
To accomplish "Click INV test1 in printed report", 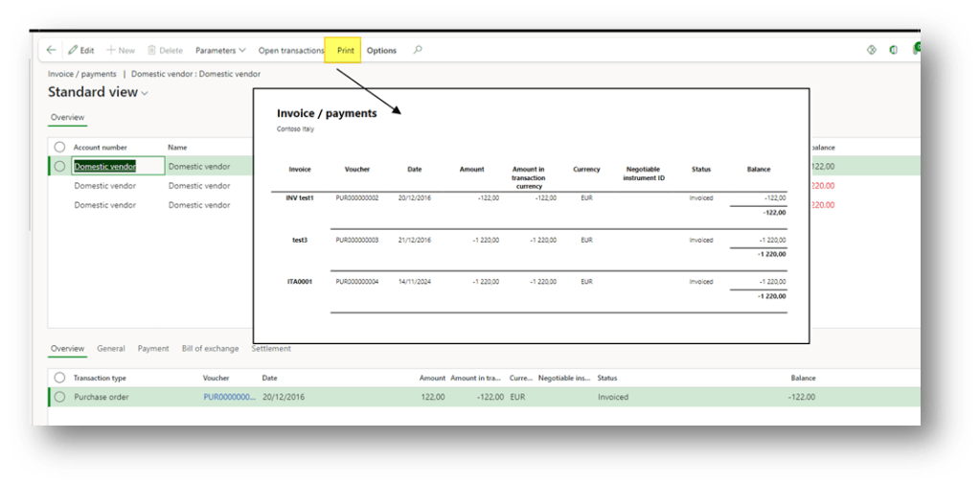I will [300, 198].
